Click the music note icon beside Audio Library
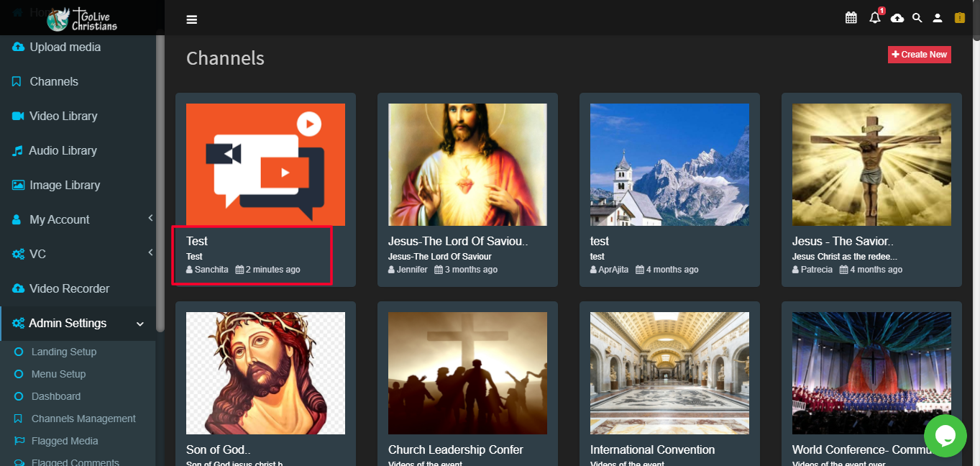 pyautogui.click(x=17, y=150)
